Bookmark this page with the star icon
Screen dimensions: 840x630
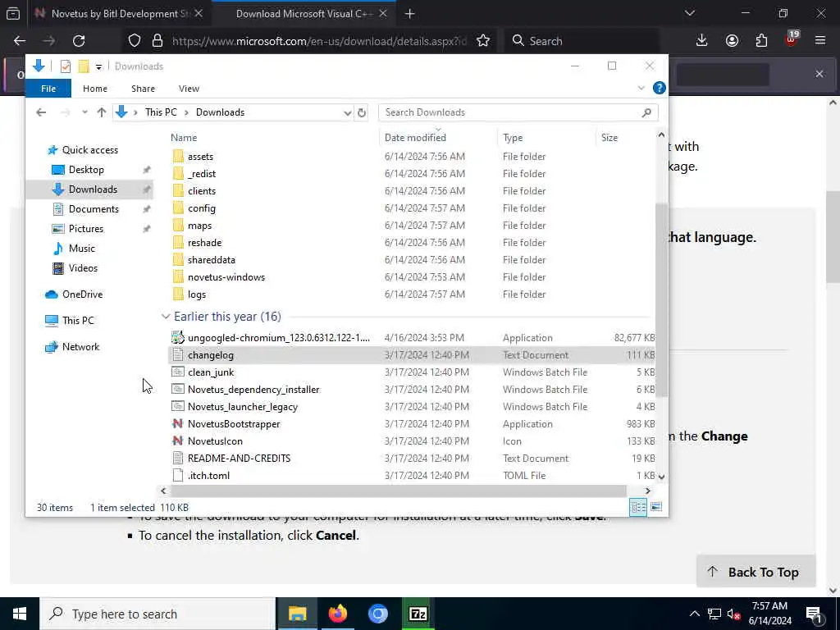tap(482, 41)
